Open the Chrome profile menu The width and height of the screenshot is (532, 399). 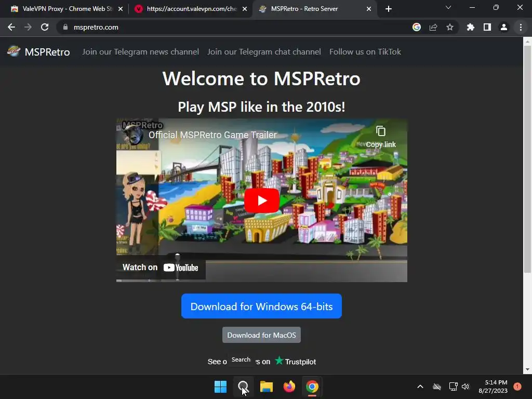click(x=504, y=27)
